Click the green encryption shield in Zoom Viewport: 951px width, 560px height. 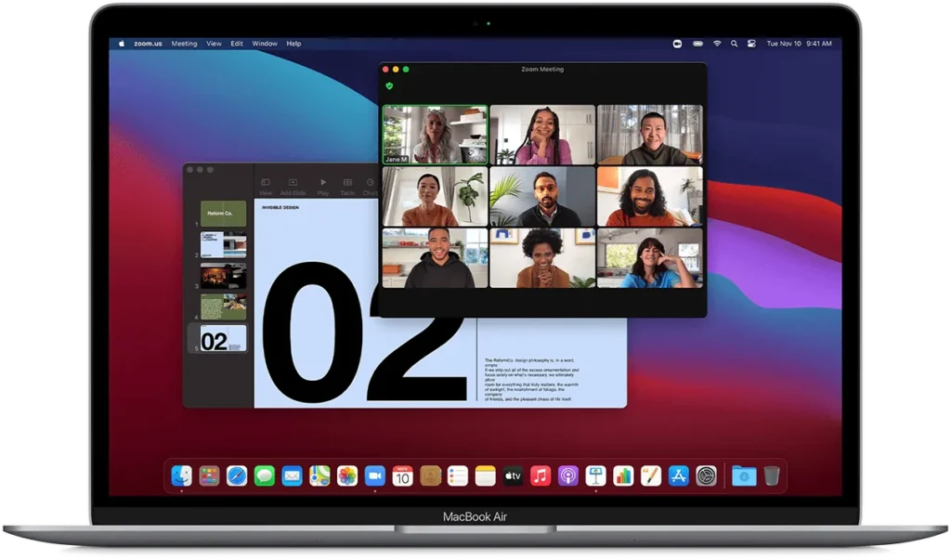[x=389, y=86]
